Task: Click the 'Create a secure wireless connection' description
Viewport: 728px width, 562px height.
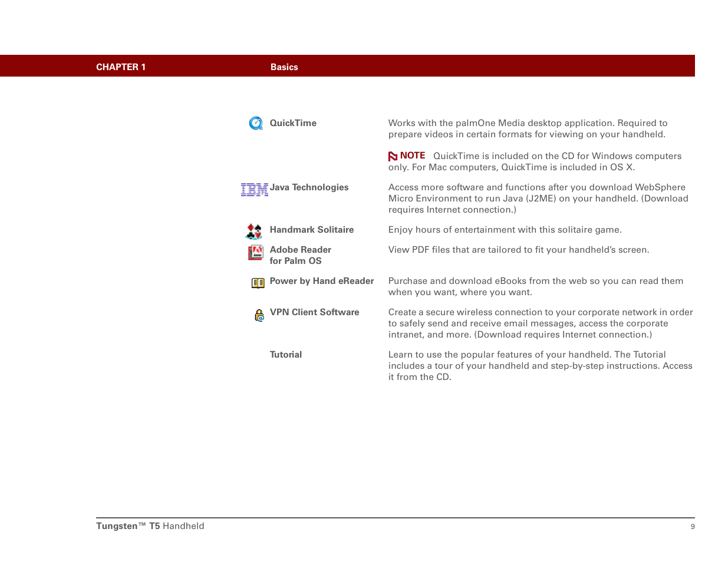Action: pos(541,323)
